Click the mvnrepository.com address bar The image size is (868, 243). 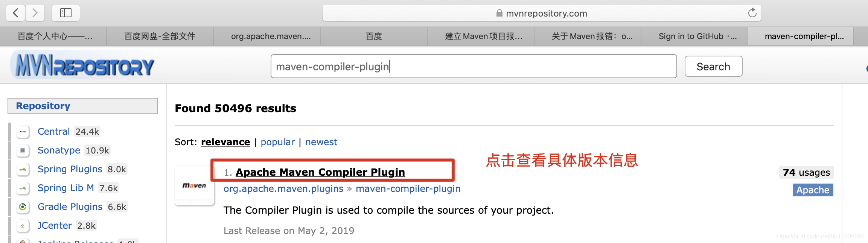pyautogui.click(x=542, y=13)
